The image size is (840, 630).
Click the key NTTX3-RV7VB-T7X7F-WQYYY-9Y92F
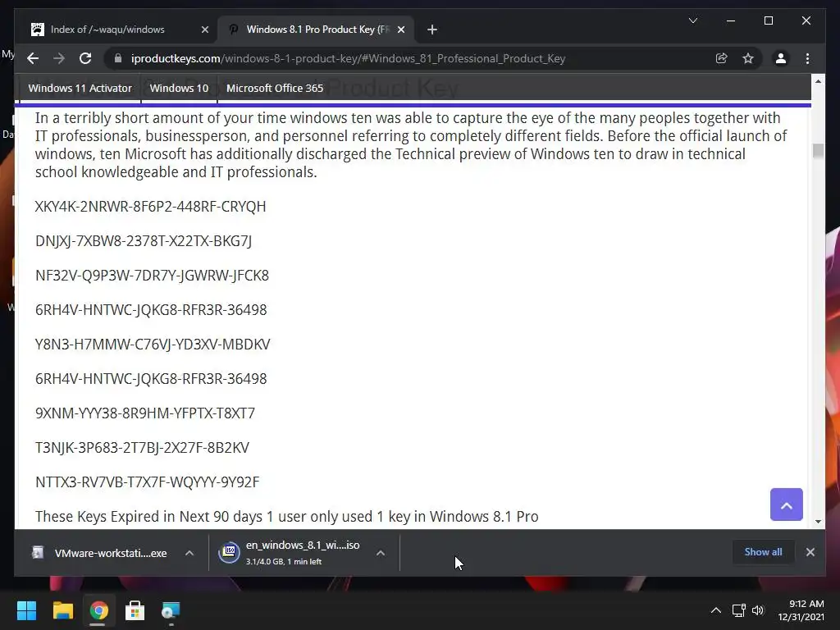point(148,482)
